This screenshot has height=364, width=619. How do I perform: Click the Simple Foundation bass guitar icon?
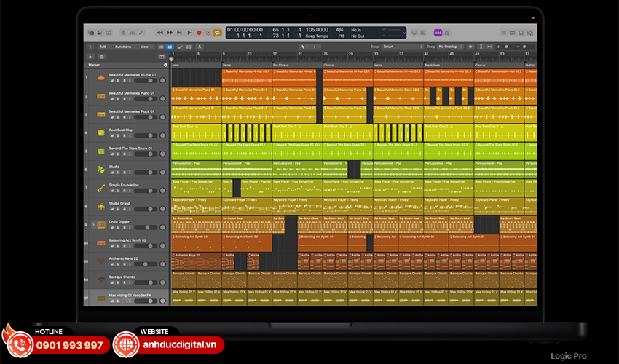(100, 188)
